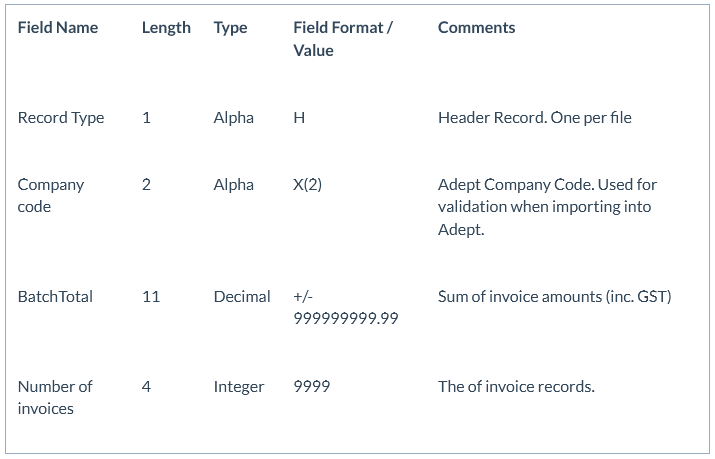Click the Comments column header

click(x=477, y=28)
